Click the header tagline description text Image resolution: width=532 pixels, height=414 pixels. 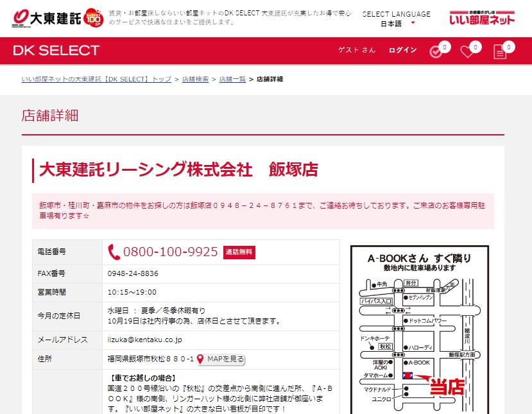click(x=230, y=17)
